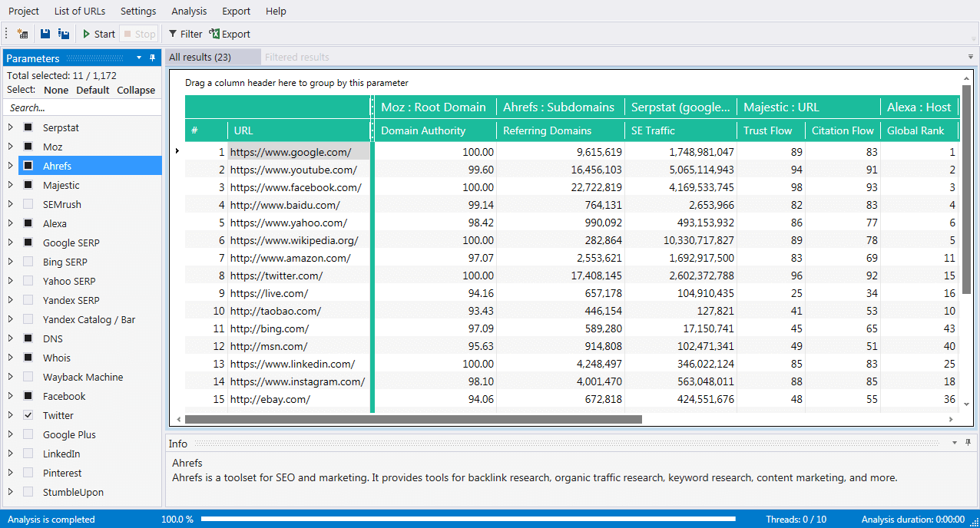
Task: Click in the parameters Search field
Action: [81, 108]
